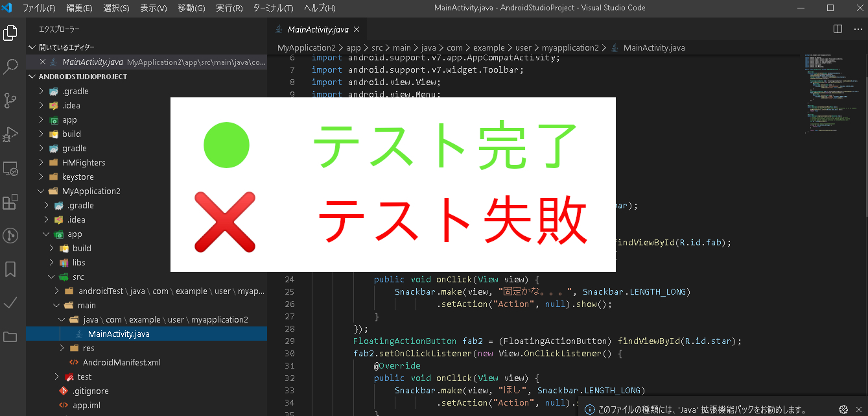Screen dimensions: 868x416
Task: Click the VS Code logo icon
Action: click(7, 8)
